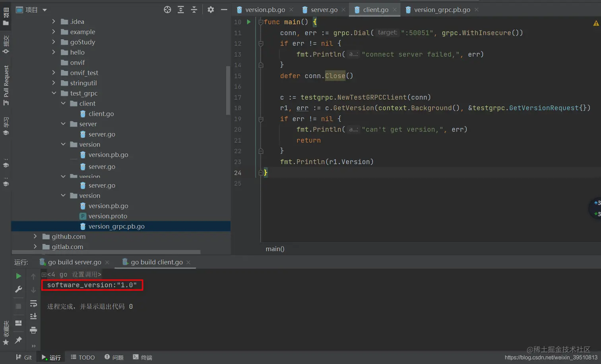This screenshot has height=364, width=601.
Task: Click the layout restore icon in run panel
Action: click(18, 323)
